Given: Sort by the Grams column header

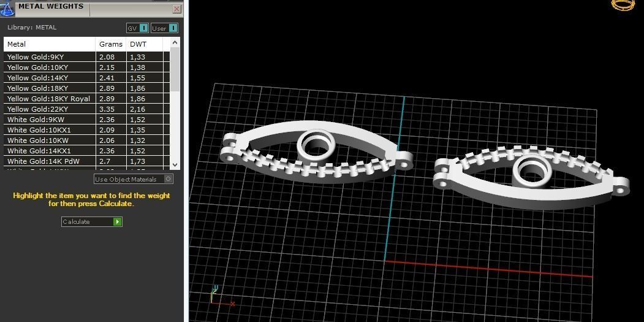Looking at the screenshot, I should [x=111, y=44].
